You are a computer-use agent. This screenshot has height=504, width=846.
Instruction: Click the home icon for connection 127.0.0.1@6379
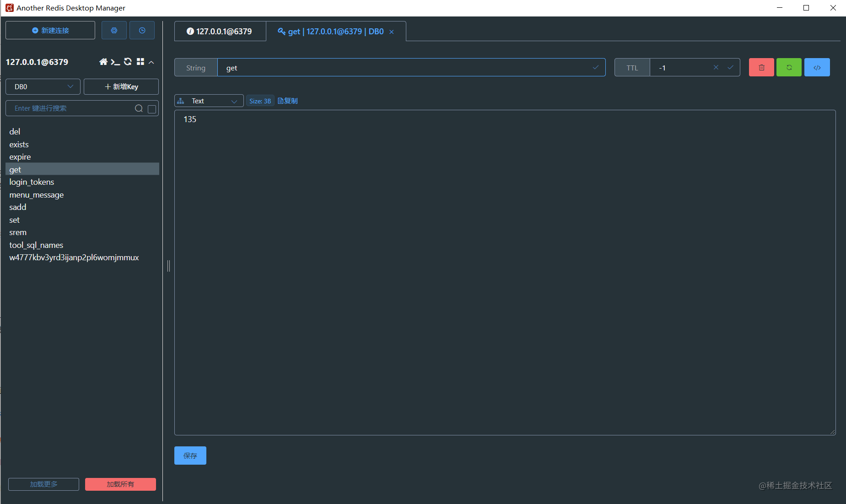point(103,62)
